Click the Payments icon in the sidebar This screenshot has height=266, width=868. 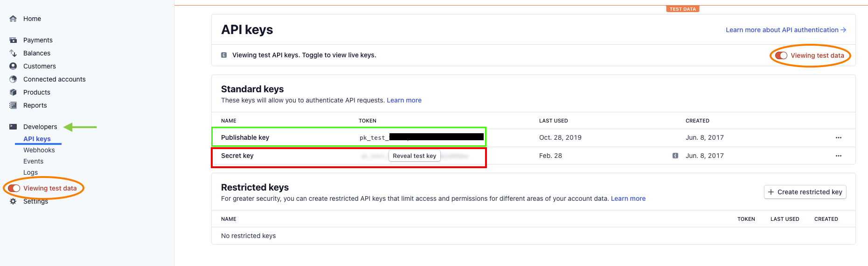tap(13, 40)
